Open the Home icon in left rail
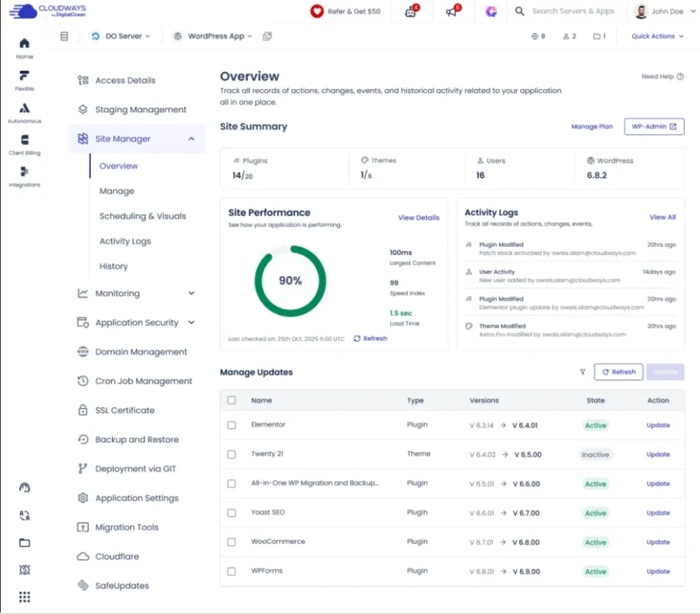The height and width of the screenshot is (614, 700). [x=25, y=43]
